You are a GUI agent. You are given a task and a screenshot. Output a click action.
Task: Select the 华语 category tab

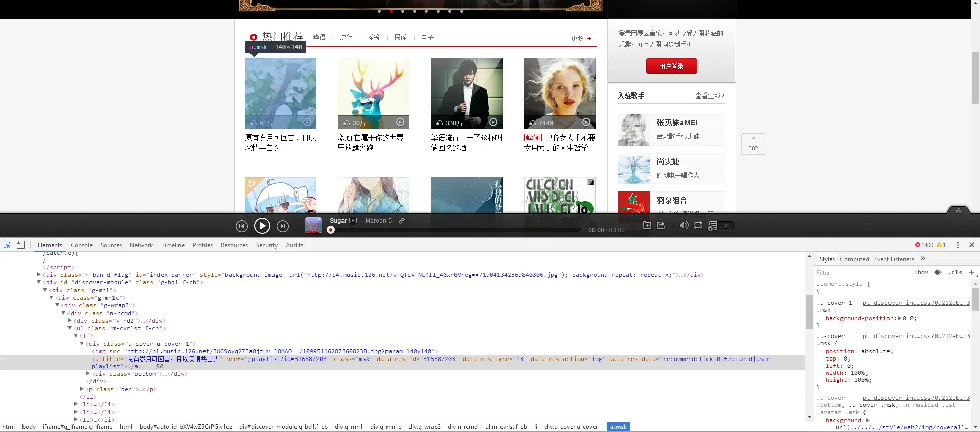pyautogui.click(x=319, y=37)
